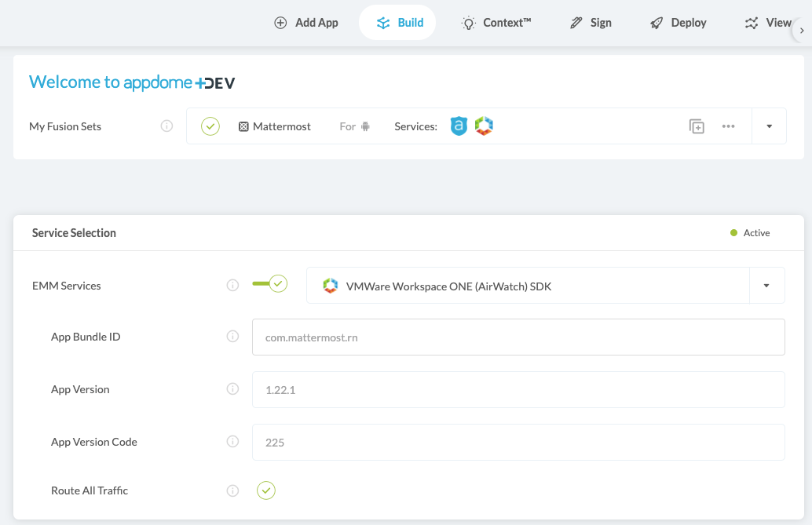Viewport: 812px width, 525px height.
Task: Click the blue Appdome shield service icon
Action: [459, 126]
